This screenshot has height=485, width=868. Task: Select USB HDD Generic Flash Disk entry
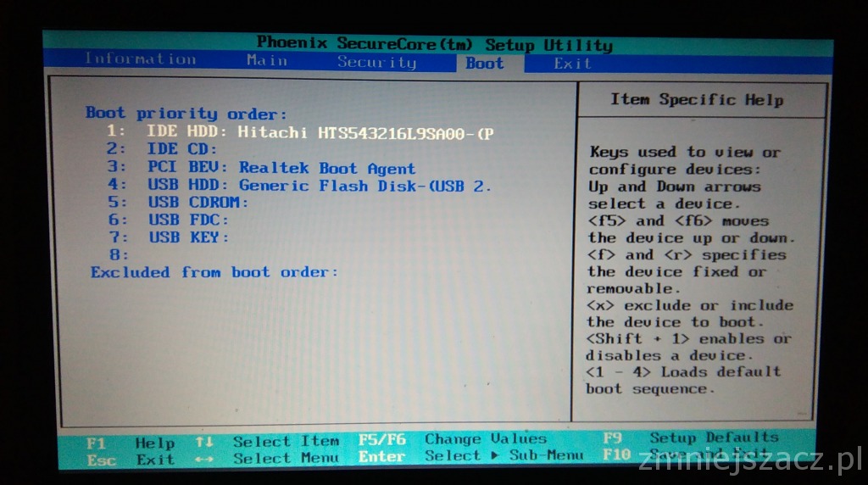(x=299, y=185)
